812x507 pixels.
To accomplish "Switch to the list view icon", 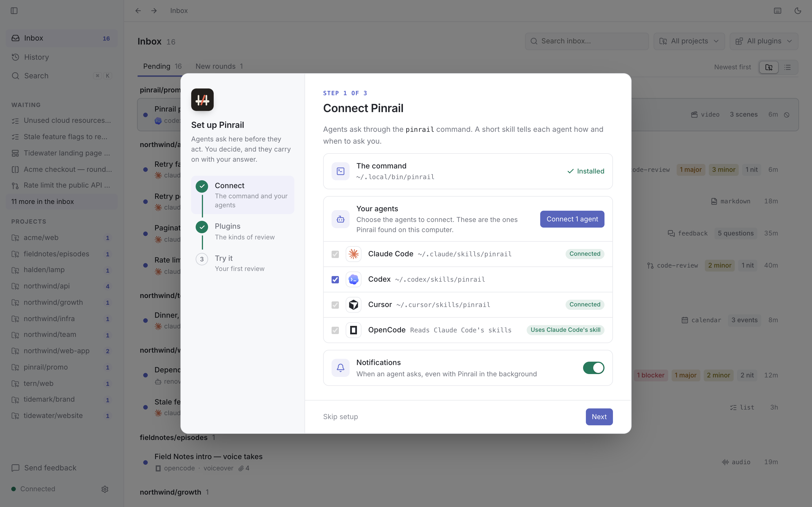I will pyautogui.click(x=787, y=67).
